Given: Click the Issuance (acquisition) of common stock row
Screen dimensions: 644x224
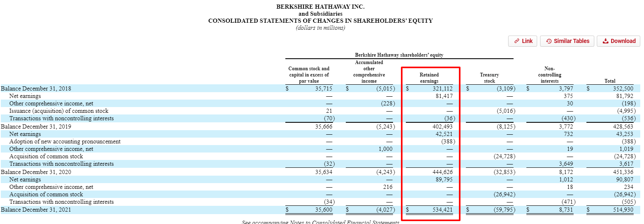Looking at the screenshot, I should click(x=58, y=111).
